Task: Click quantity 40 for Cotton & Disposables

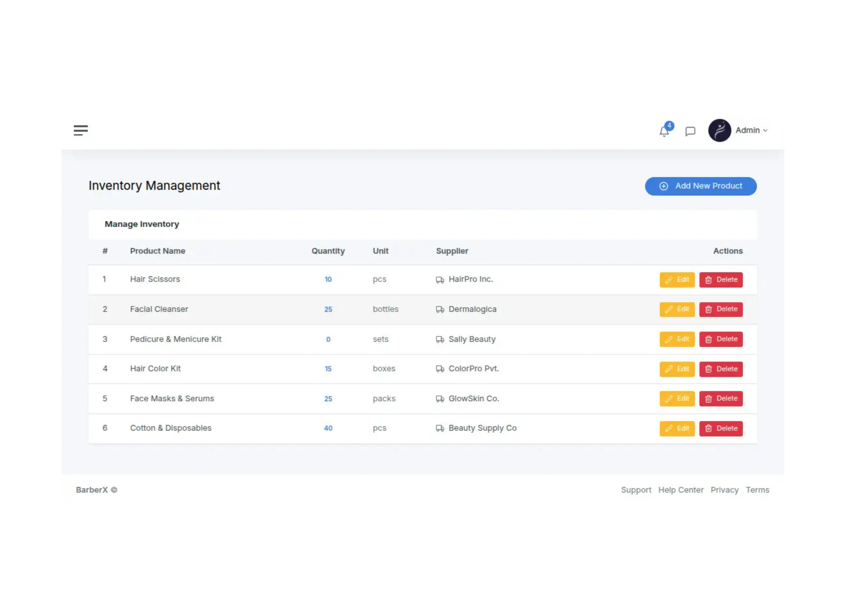Action: point(328,428)
